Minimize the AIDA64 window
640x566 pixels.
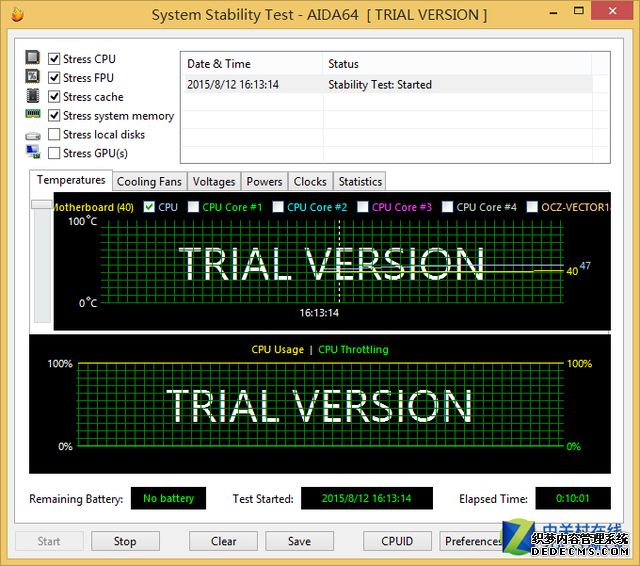point(553,13)
